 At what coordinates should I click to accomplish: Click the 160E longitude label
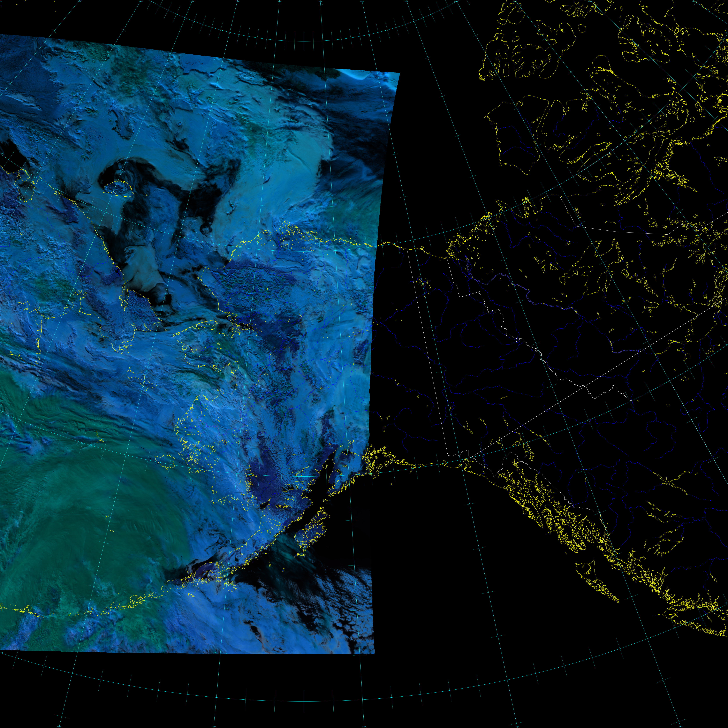point(79,1)
